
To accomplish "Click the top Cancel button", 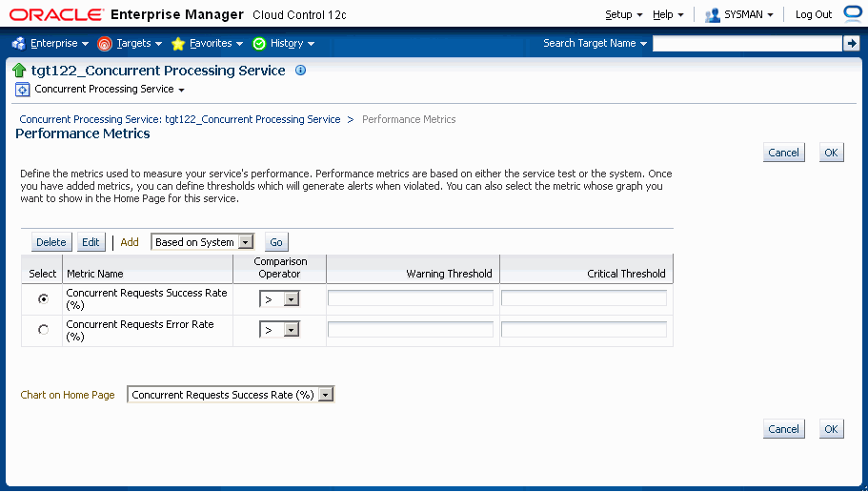I will (783, 153).
